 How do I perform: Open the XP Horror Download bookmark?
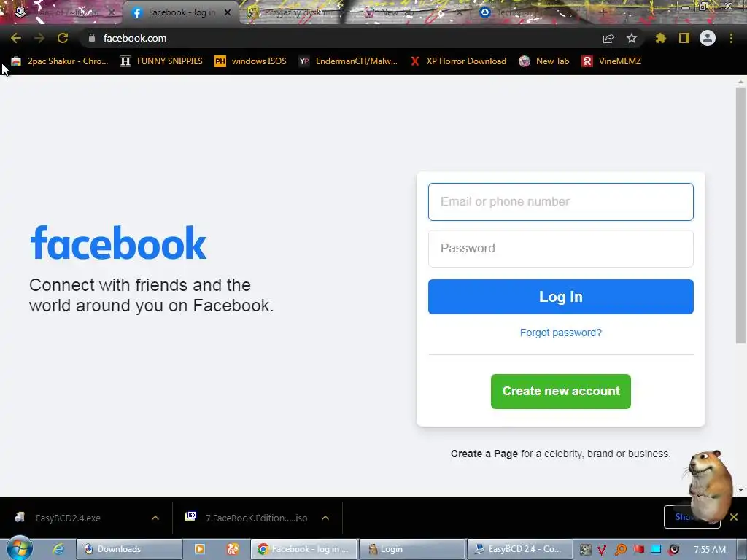[x=458, y=61]
